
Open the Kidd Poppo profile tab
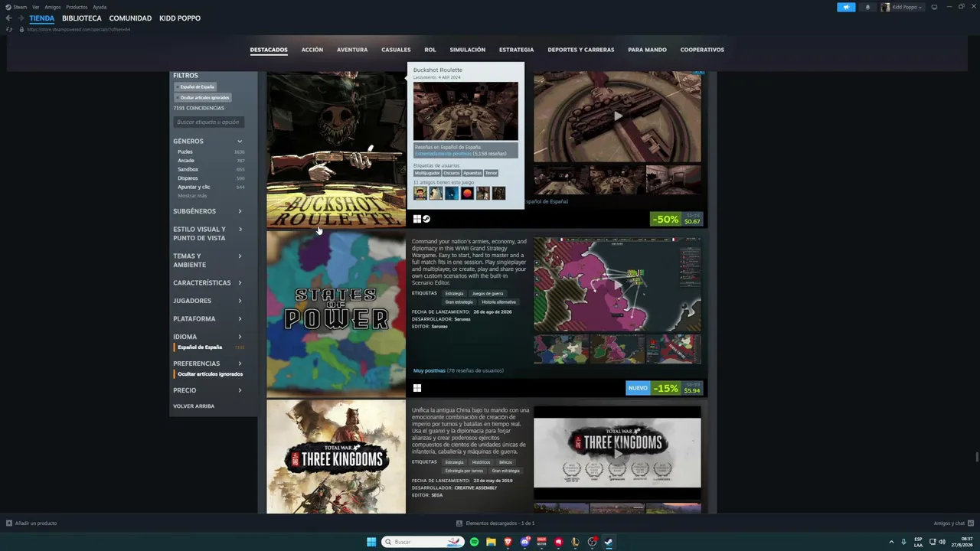[x=180, y=18]
